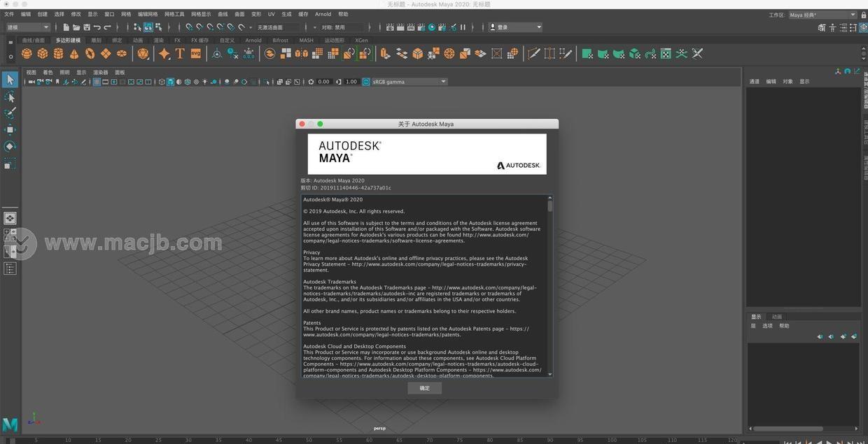Open the 着色 viewport panel menu

(48, 73)
